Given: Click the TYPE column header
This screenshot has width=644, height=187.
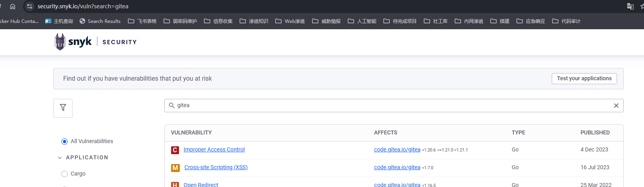Looking at the screenshot, I should coord(518,132).
